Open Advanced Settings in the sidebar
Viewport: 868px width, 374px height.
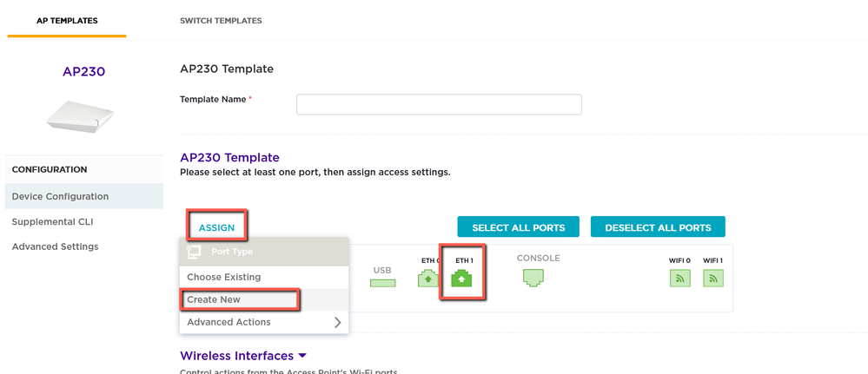click(x=55, y=247)
